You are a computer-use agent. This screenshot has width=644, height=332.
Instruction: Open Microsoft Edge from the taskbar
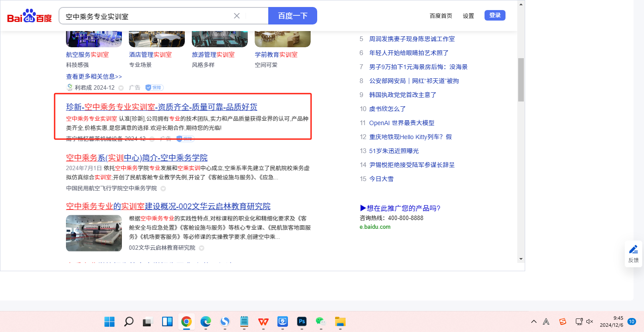point(205,322)
